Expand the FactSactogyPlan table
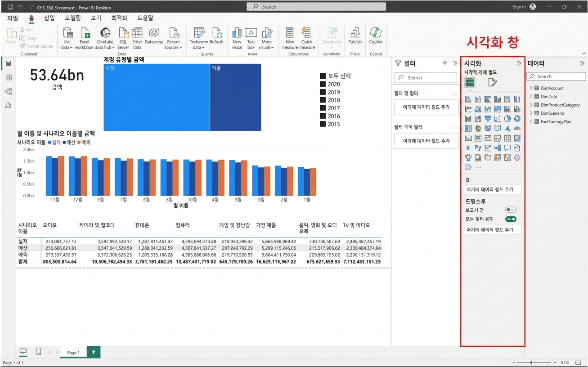The image size is (588, 367). click(x=531, y=121)
